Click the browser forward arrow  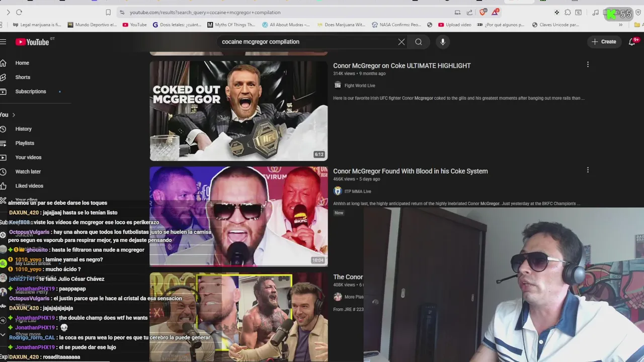coord(8,12)
